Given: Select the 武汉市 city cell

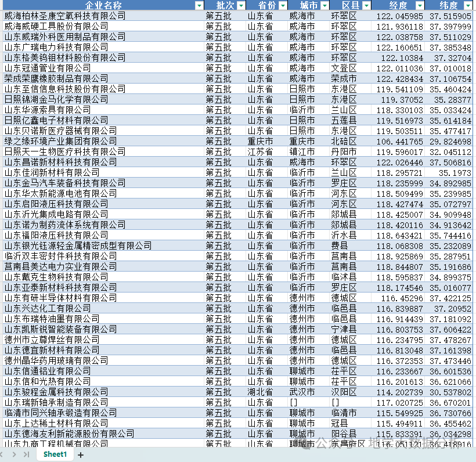Looking at the screenshot, I should [309, 392].
